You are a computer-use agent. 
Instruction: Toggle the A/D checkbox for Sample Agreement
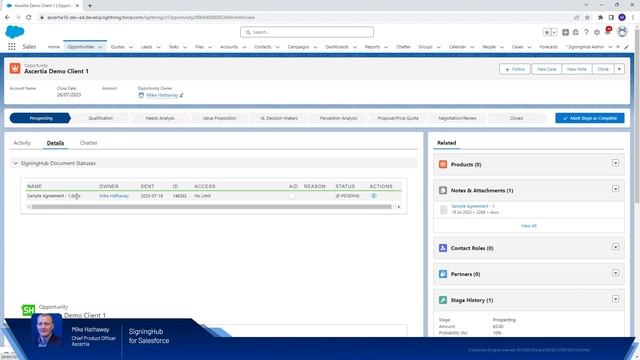pos(291,196)
